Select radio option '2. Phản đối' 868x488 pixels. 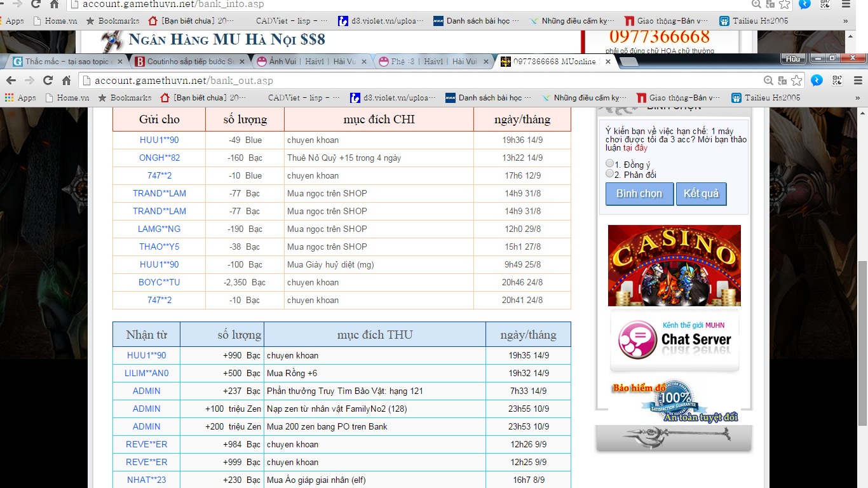tap(610, 173)
